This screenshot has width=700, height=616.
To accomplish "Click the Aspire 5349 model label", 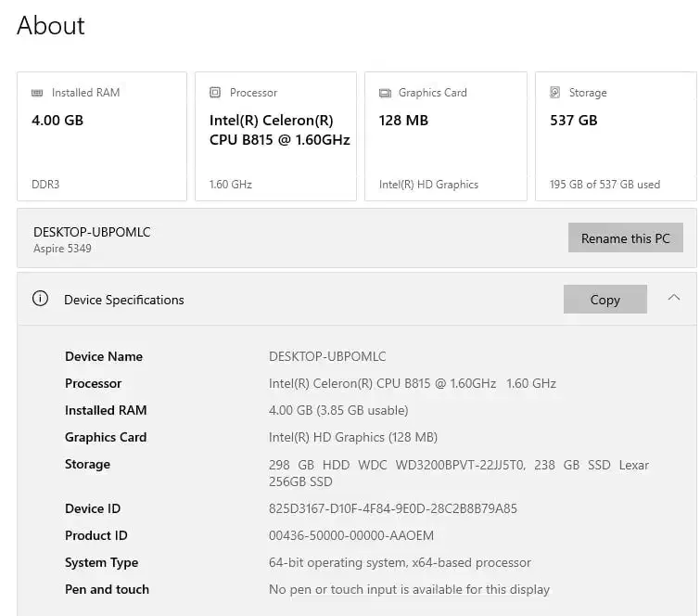I will click(x=62, y=249).
